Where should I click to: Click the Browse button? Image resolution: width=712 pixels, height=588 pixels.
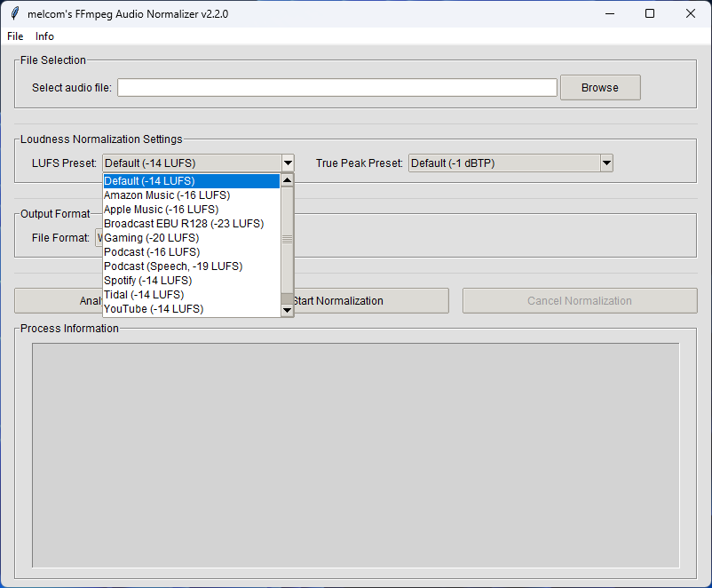tap(599, 87)
